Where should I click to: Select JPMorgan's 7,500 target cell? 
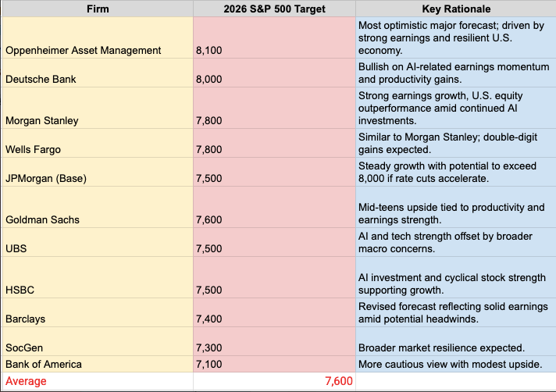(x=274, y=172)
